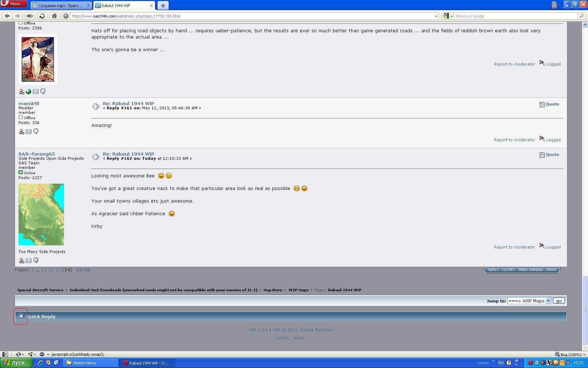Switch to the Создание карт tab
The width and height of the screenshot is (588, 368).
61,6
